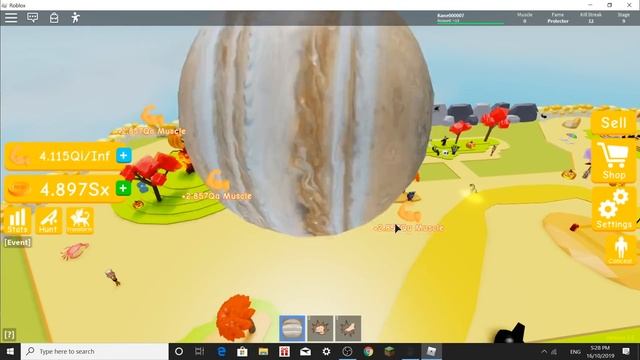
Task: Click the Sell button
Action: click(x=613, y=122)
